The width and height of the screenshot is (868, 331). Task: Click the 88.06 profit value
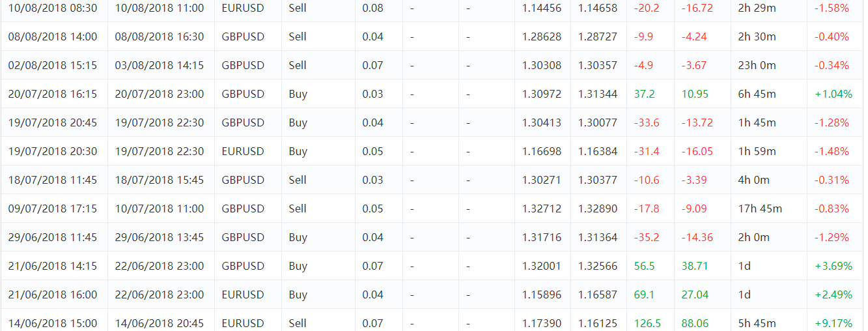click(695, 323)
